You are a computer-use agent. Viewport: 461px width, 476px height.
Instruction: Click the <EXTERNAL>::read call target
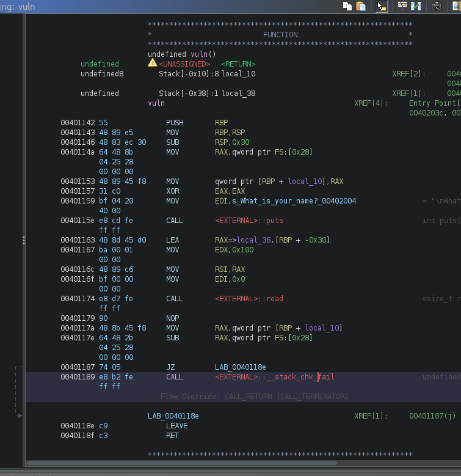coord(249,299)
